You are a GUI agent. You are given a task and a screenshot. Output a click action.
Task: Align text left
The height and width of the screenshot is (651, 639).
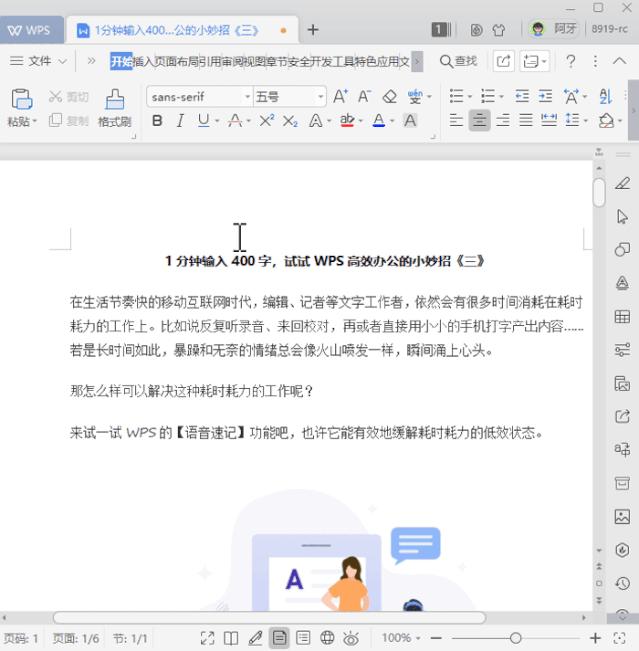coord(456,121)
